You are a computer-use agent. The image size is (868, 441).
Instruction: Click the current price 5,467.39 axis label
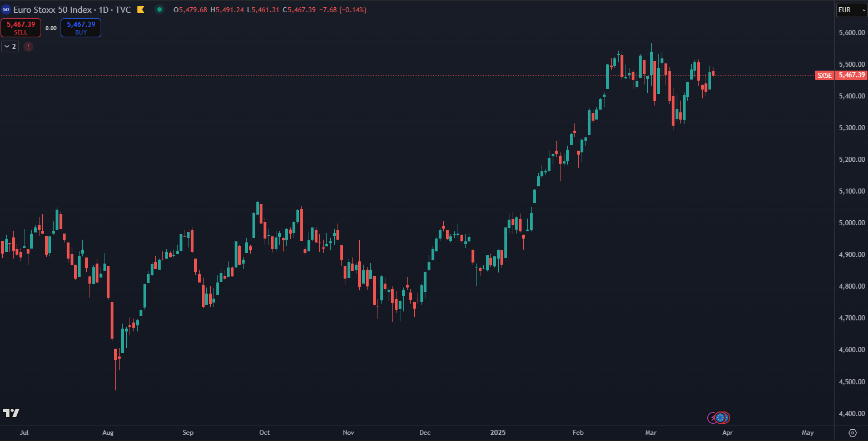tap(851, 75)
